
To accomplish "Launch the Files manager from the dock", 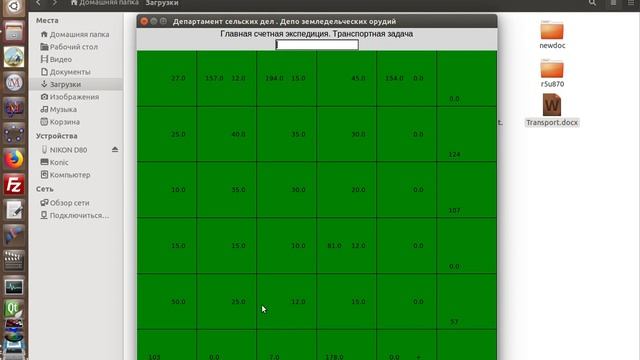I will click(x=14, y=31).
